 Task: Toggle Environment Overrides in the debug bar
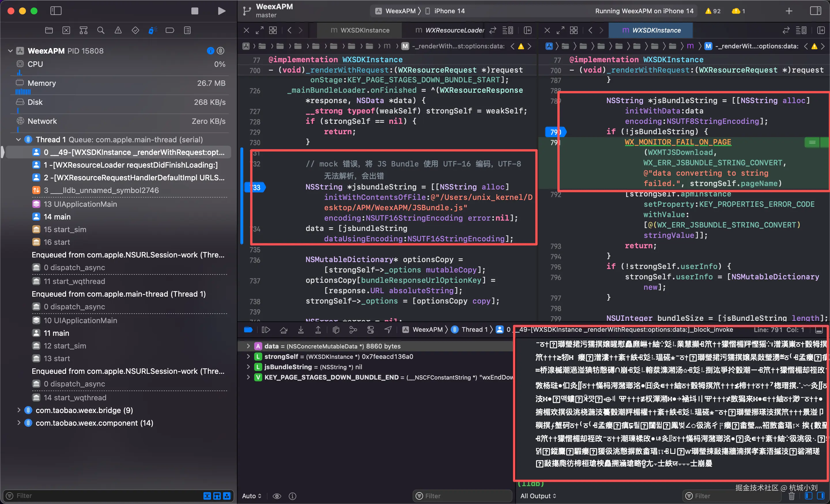(x=371, y=329)
